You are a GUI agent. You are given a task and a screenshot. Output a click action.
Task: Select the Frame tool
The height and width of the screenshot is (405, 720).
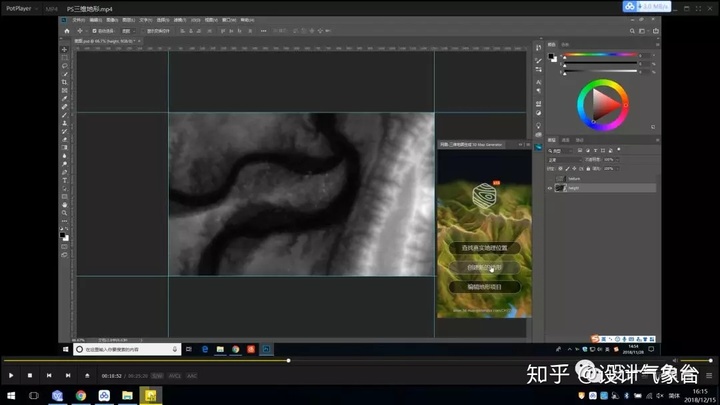[x=64, y=90]
